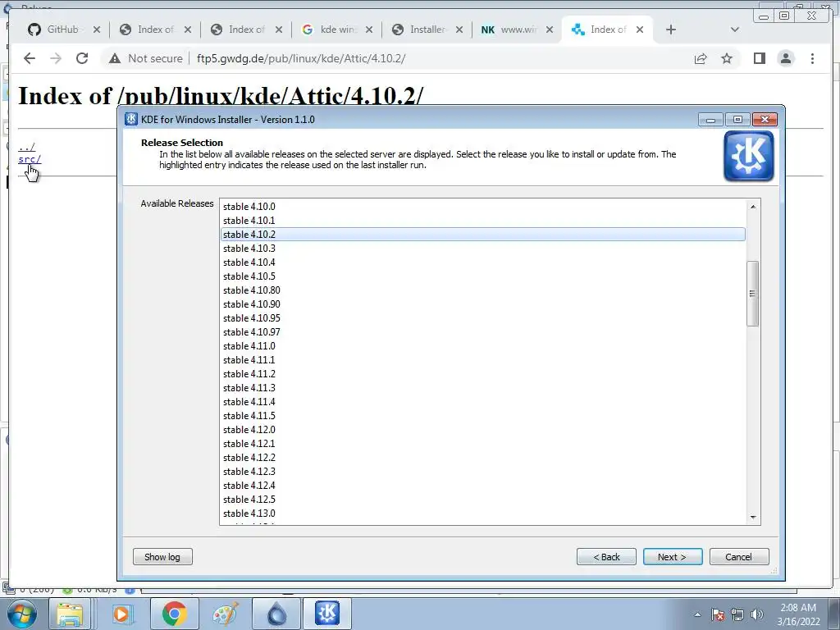
Task: Select release stable 4.10.1
Action: [482, 220]
